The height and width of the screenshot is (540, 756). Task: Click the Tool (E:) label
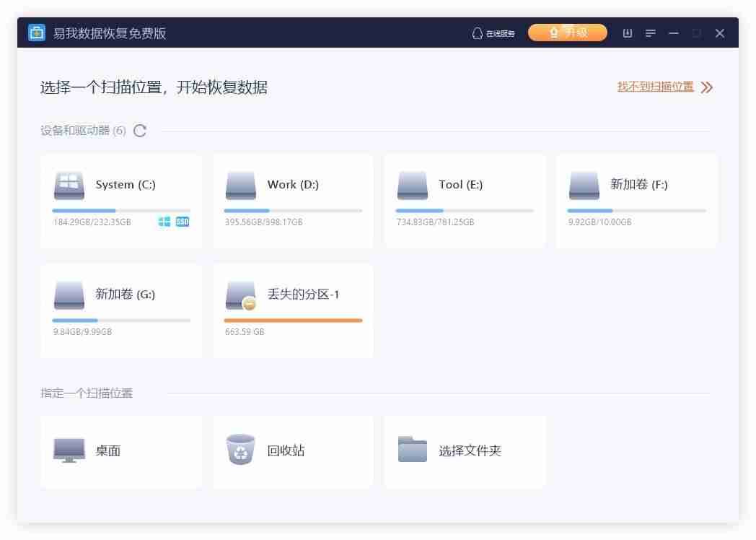click(461, 185)
